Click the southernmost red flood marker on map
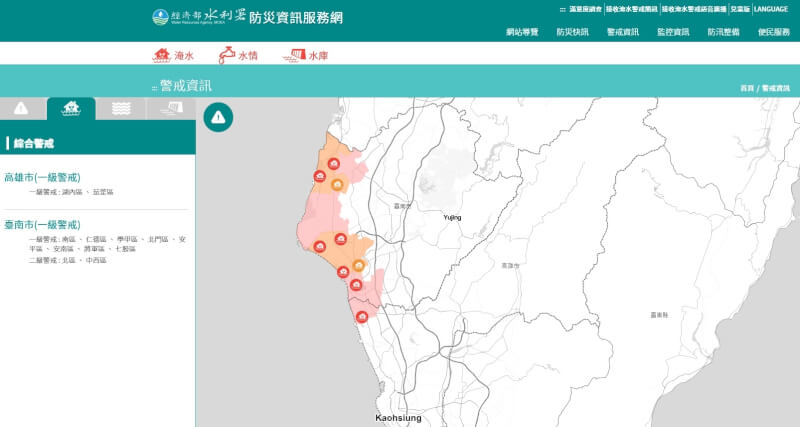800x427 pixels. coord(362,317)
